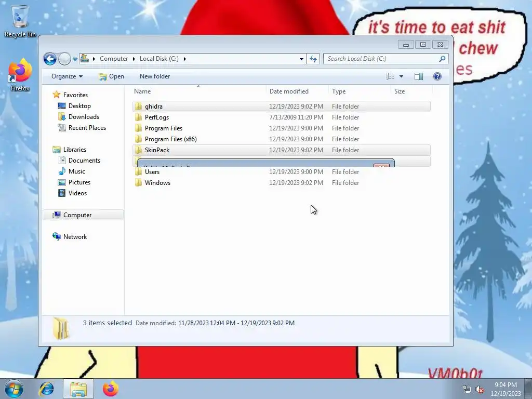Show the preview pane

click(x=419, y=76)
